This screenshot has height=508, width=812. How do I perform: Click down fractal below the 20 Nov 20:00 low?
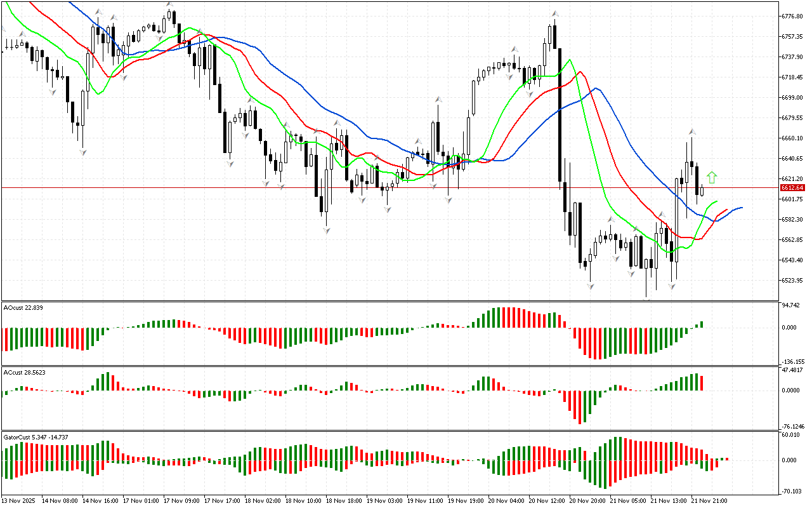[x=591, y=287]
